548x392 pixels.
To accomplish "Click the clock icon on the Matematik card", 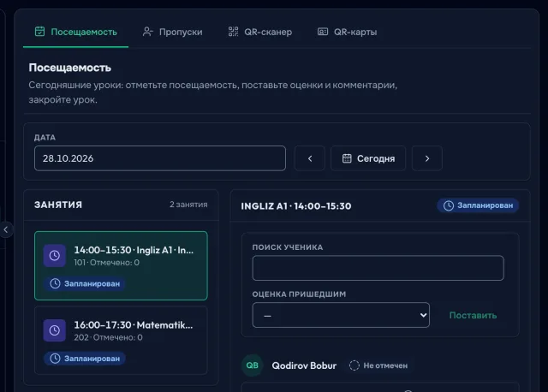I will (x=55, y=330).
